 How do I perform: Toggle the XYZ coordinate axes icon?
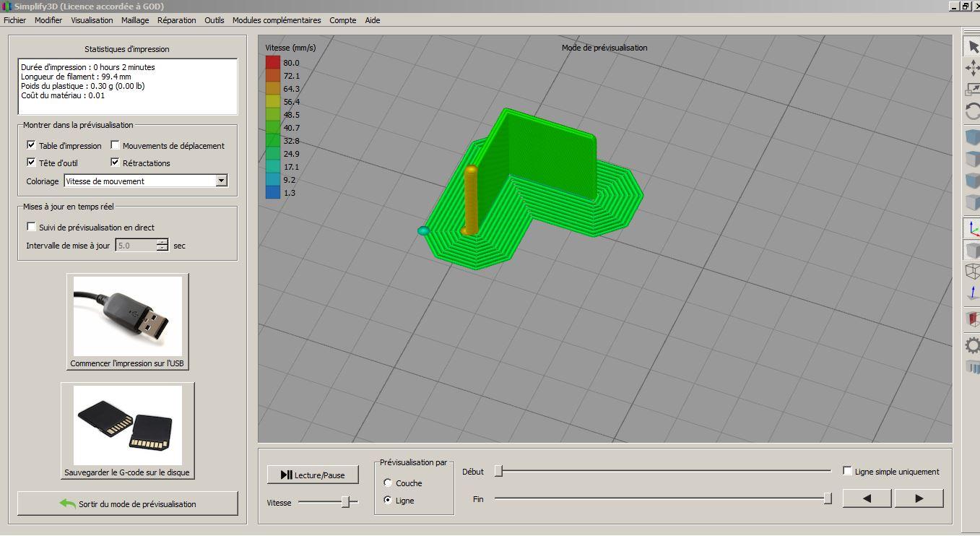pyautogui.click(x=973, y=229)
